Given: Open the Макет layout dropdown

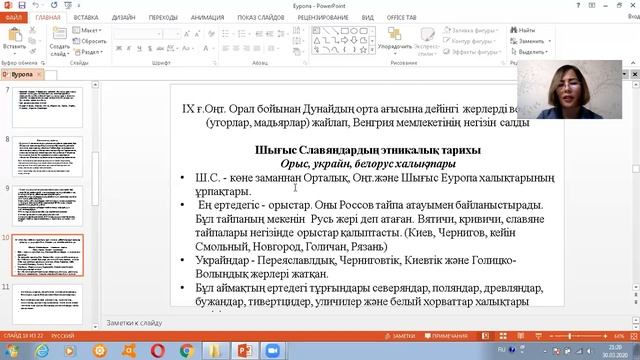Looking at the screenshot, I should coord(87,30).
